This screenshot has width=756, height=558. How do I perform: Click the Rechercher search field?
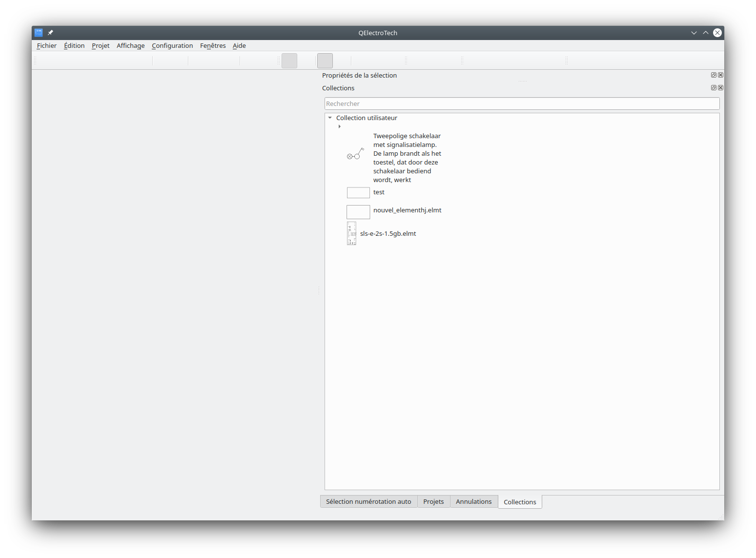[x=522, y=103]
